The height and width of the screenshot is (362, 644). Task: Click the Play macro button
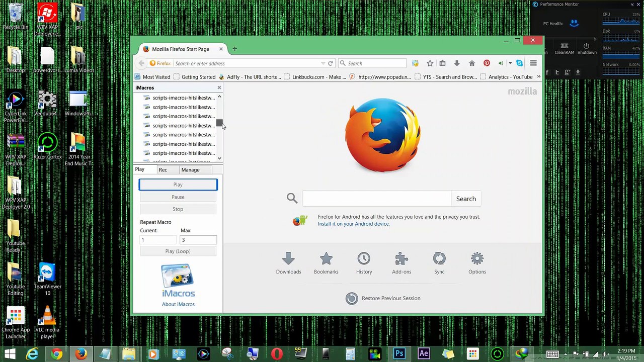point(178,185)
